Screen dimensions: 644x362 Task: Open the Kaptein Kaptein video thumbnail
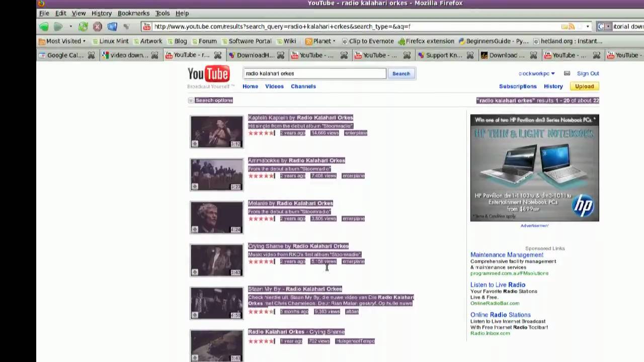click(x=216, y=132)
